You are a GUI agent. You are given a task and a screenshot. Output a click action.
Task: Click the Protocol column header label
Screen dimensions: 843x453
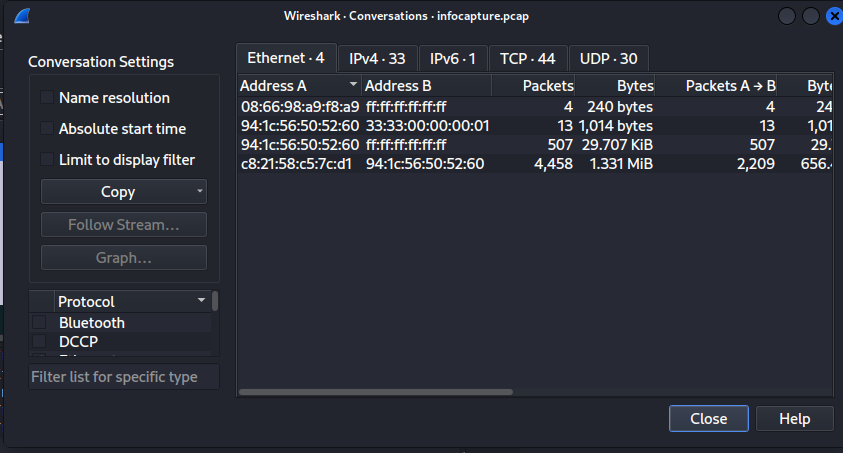coord(86,302)
